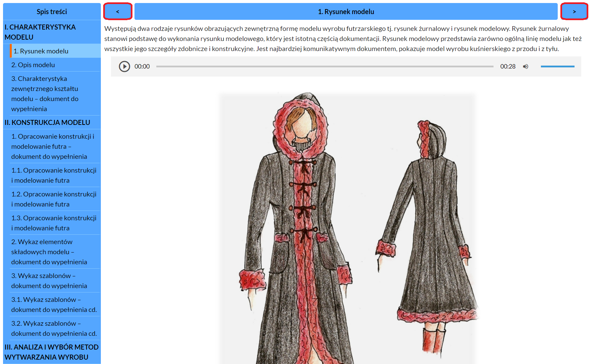Image resolution: width=591 pixels, height=364 pixels.
Task: Open section II. KONSTRUKCJA MODELU
Action: pos(52,123)
